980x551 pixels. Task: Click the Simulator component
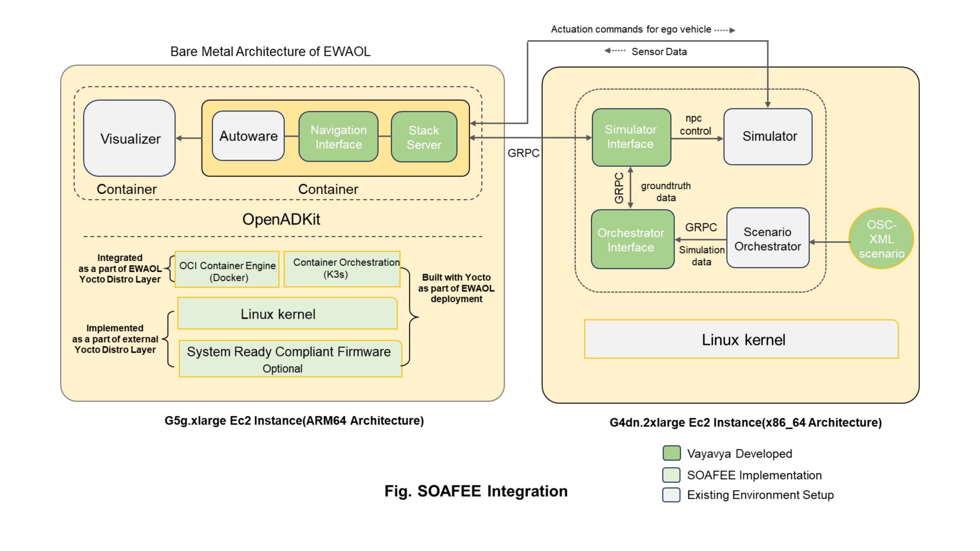(768, 136)
